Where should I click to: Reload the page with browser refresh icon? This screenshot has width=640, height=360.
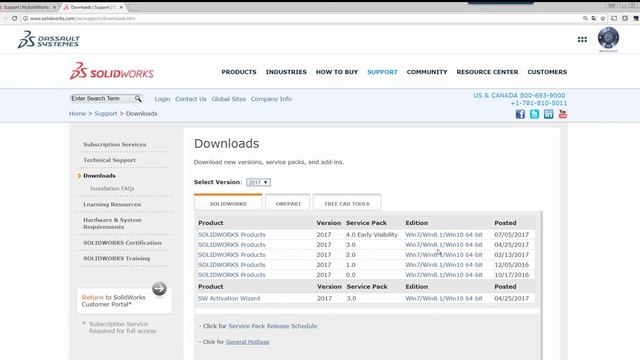[x=14, y=18]
